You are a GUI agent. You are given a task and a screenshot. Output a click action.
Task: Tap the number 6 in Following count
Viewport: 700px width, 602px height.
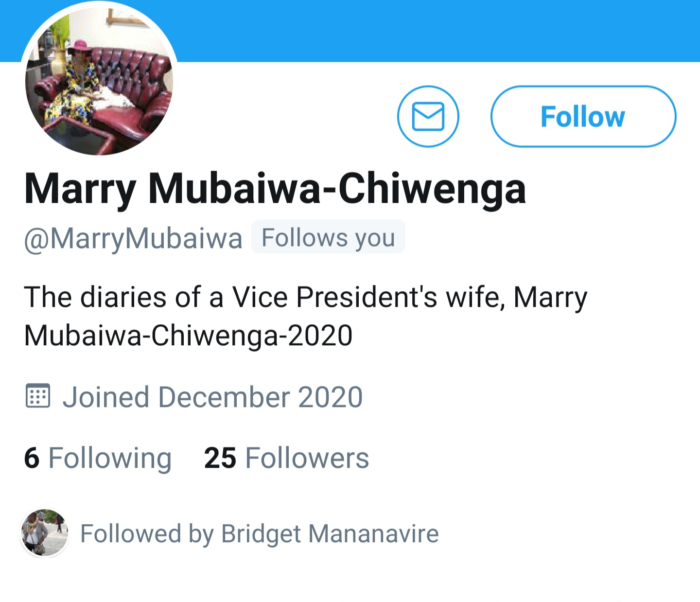coord(32,458)
